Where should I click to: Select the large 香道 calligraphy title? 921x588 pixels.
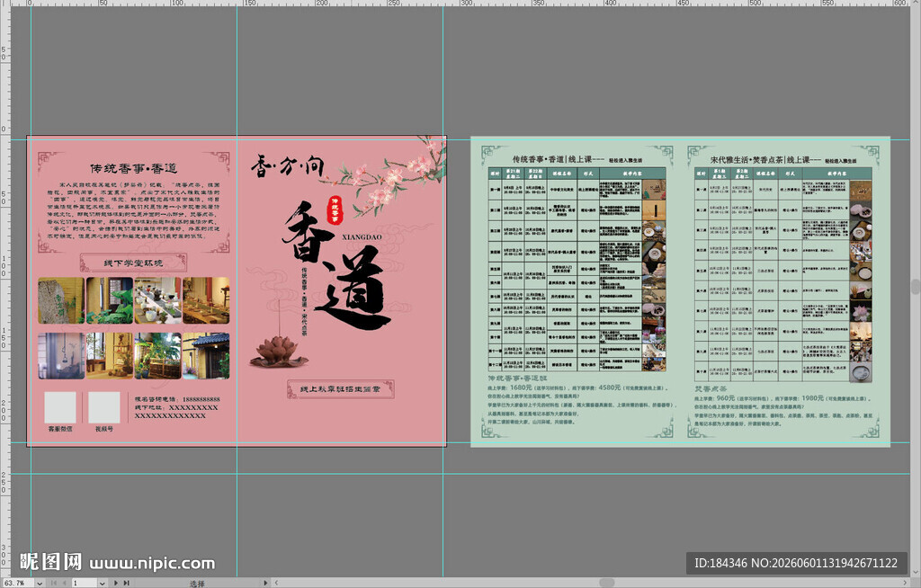click(336, 263)
